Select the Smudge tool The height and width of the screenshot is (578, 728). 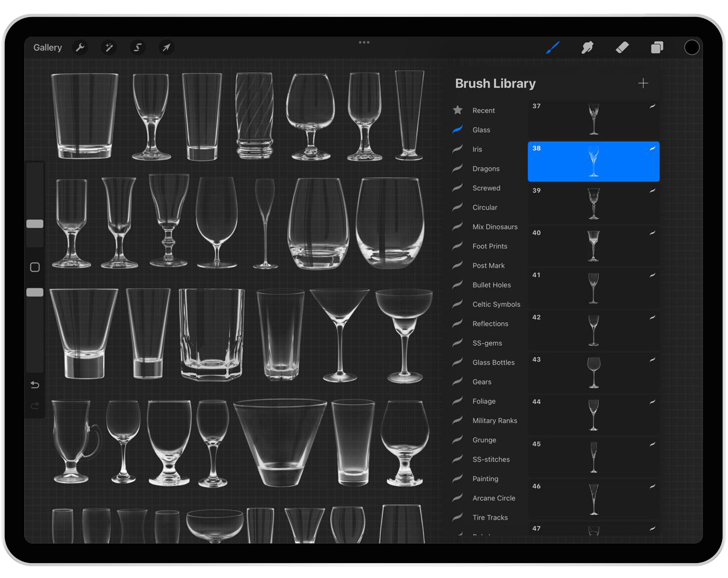point(587,47)
